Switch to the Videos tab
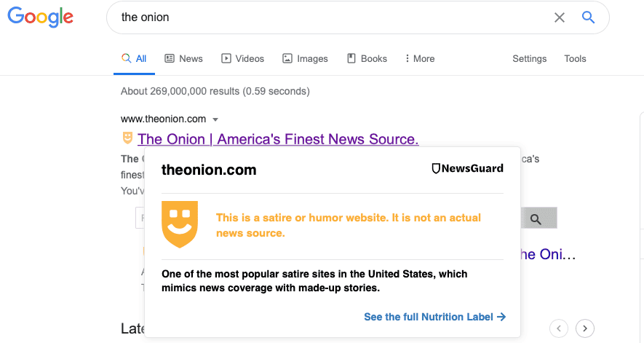Viewport: 644px width, 343px height. 242,58
